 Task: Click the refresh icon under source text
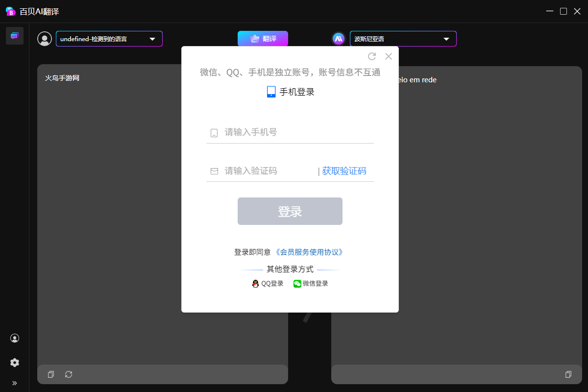[69, 374]
